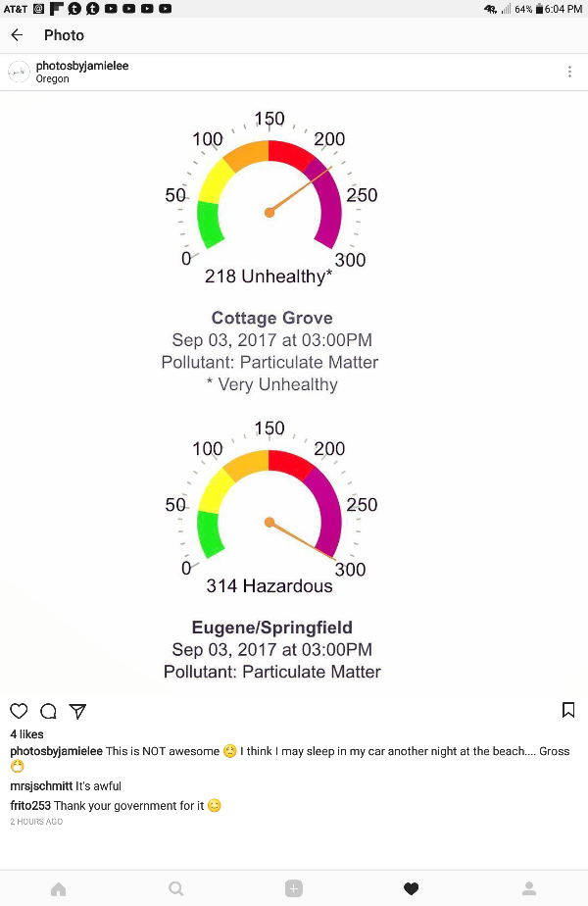Tap the back arrow
This screenshot has width=588, height=906.
[17, 35]
